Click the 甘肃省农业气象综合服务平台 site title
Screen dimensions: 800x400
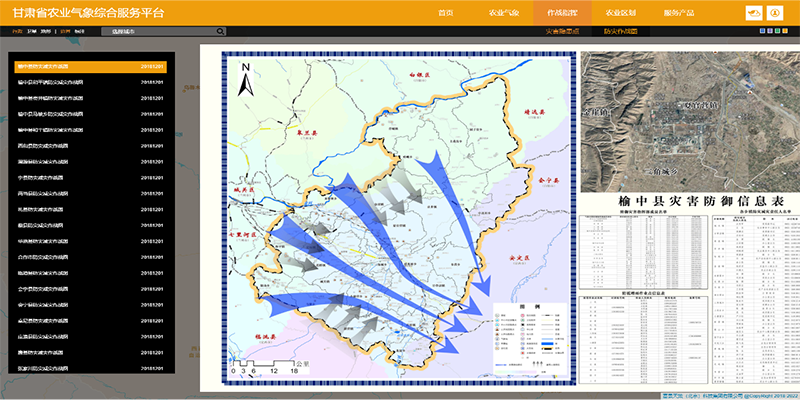pos(89,13)
